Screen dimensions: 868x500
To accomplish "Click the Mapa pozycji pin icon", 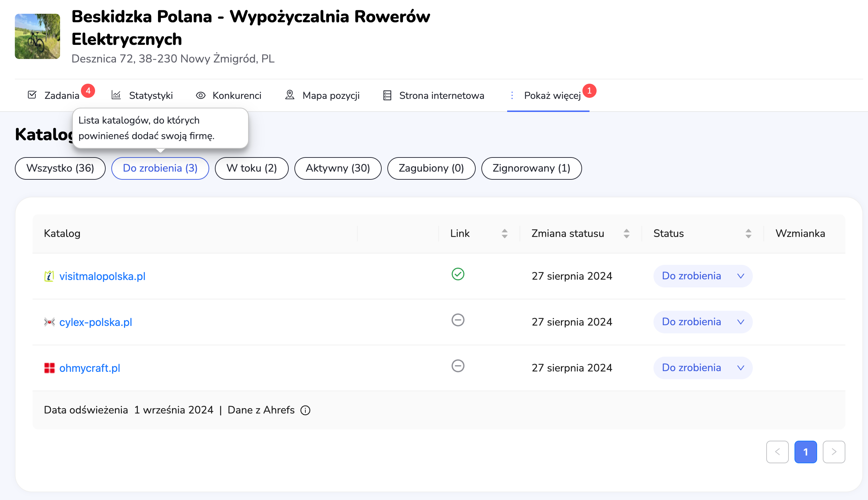I will [x=290, y=95].
